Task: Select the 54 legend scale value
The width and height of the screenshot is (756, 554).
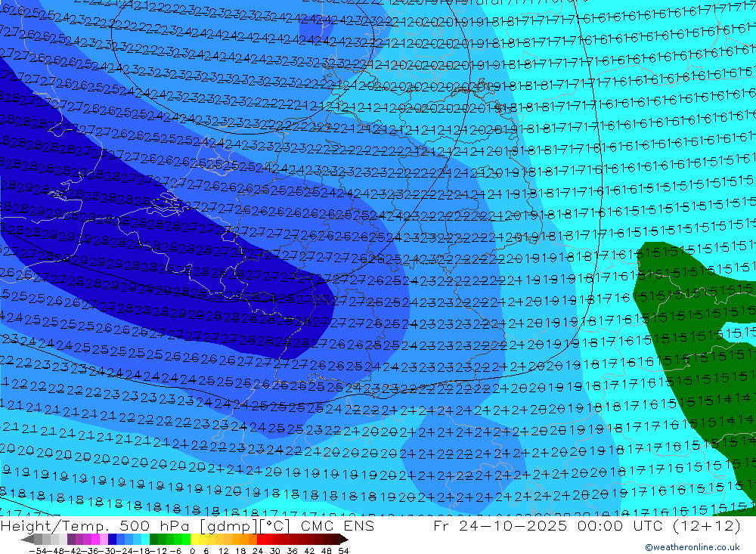Action: (x=343, y=551)
